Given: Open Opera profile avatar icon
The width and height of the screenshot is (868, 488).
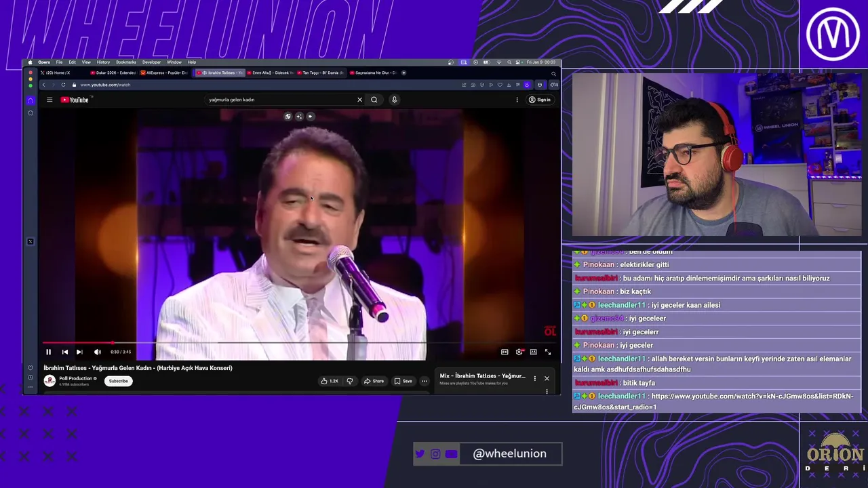Looking at the screenshot, I should [527, 85].
